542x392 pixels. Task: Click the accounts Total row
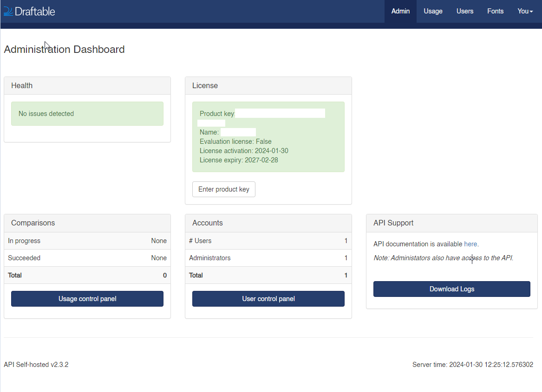[268, 275]
